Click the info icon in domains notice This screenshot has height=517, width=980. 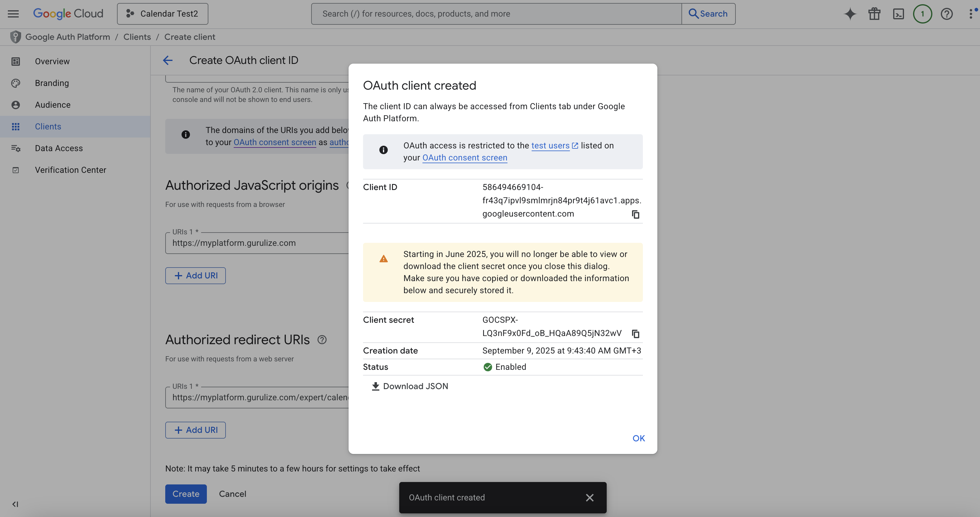click(x=186, y=134)
